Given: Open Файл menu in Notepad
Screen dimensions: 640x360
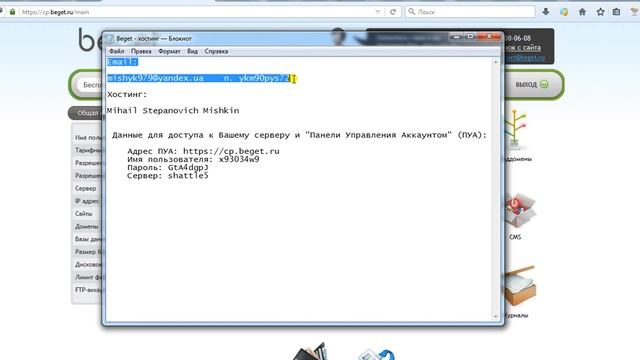Looking at the screenshot, I should 117,51.
